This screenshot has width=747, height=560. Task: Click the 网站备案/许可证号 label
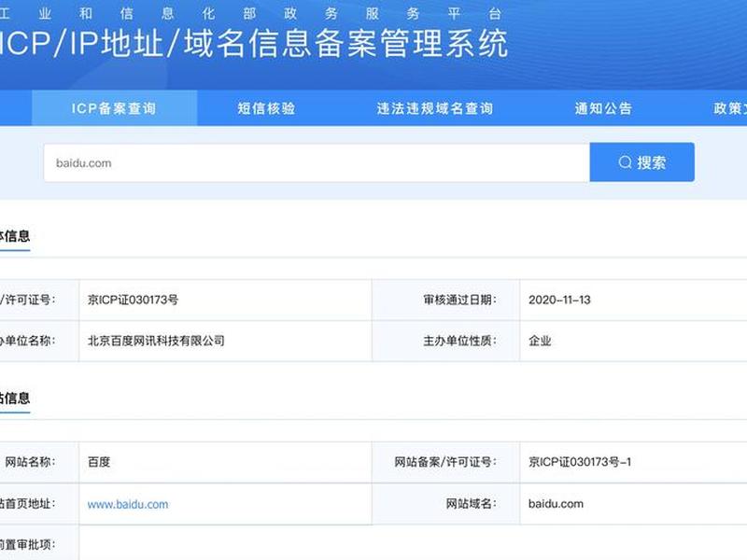click(445, 462)
